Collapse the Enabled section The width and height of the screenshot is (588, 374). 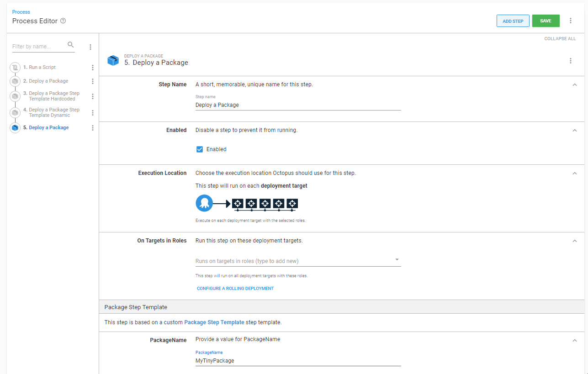tap(575, 130)
